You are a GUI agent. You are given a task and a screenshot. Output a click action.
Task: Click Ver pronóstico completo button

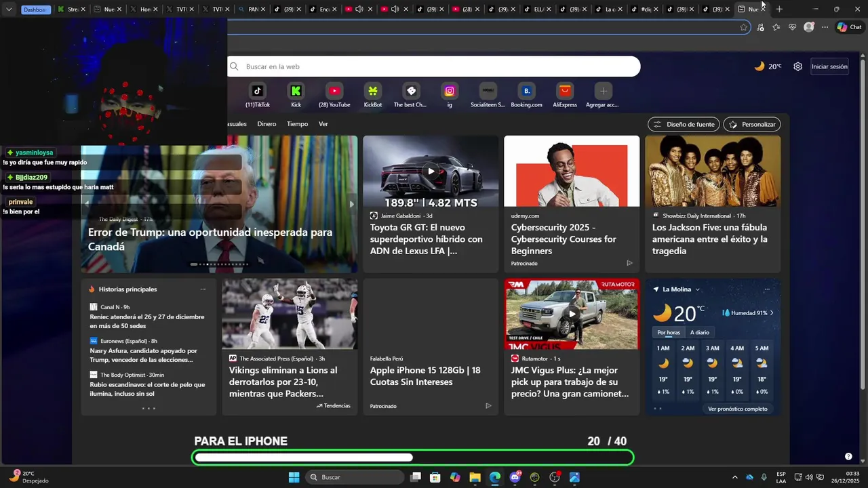[x=738, y=409]
